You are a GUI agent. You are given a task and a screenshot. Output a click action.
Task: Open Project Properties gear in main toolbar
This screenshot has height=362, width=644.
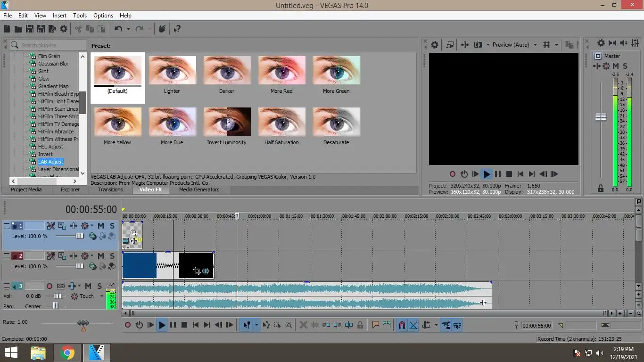[64, 29]
